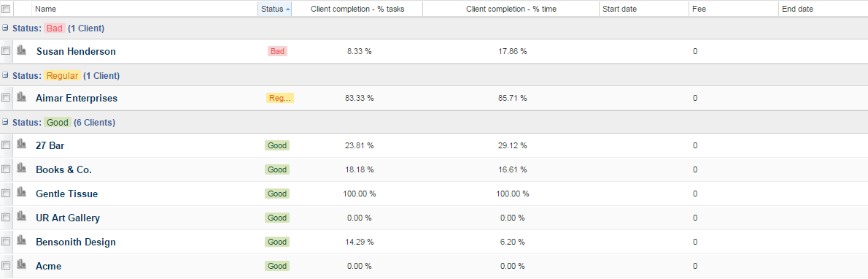The width and height of the screenshot is (868, 279).
Task: Click the client icon beside Acme
Action: coord(22,265)
